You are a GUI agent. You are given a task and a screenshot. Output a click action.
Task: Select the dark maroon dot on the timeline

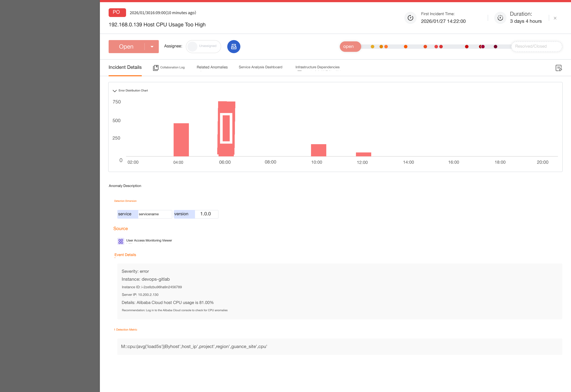point(495,47)
